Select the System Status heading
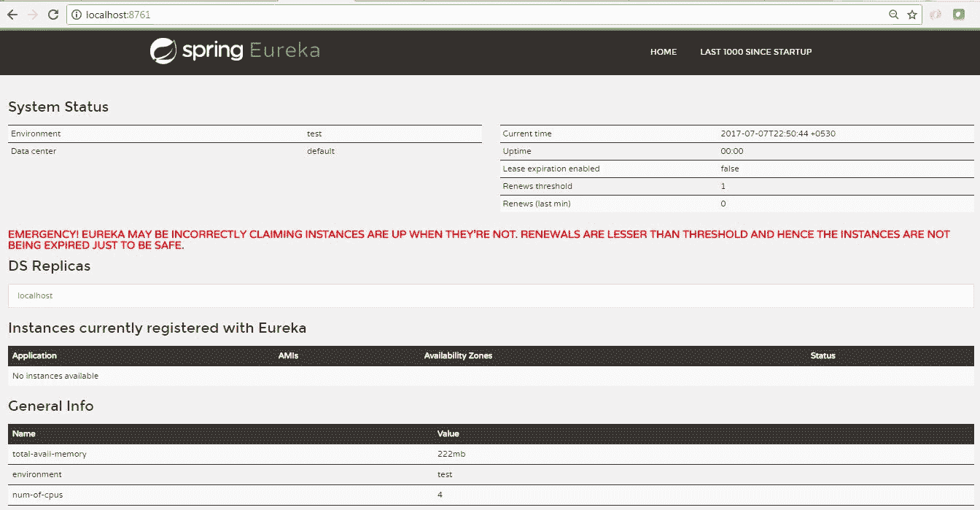980x510 pixels. [58, 107]
